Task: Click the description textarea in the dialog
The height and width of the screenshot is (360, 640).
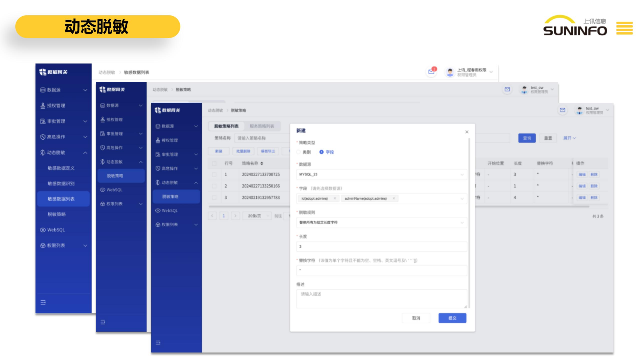Action: pyautogui.click(x=381, y=299)
